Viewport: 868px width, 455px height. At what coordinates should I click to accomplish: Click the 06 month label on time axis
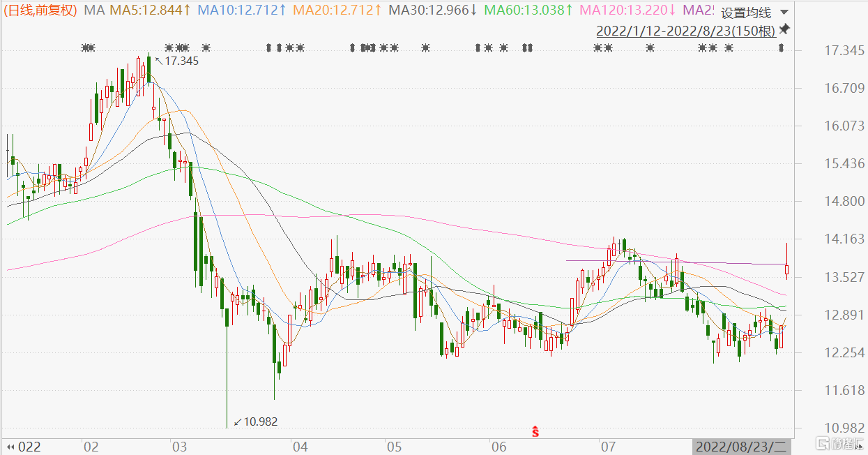pos(498,446)
